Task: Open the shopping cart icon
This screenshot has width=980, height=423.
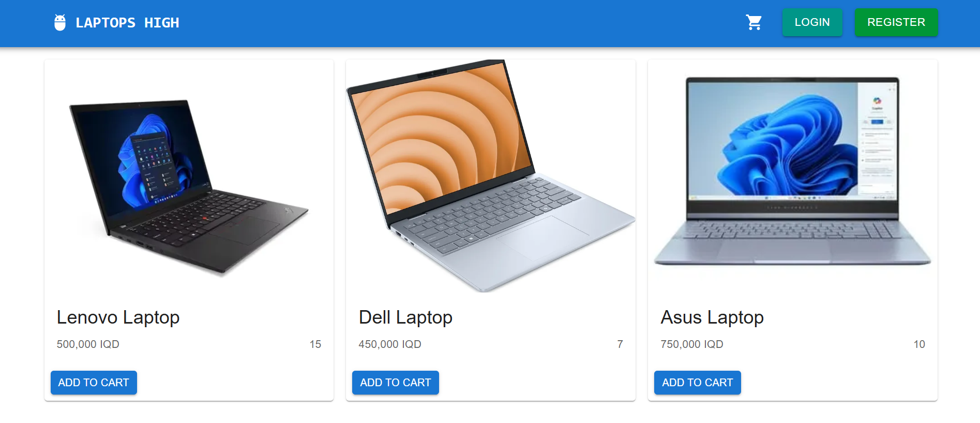Action: [753, 22]
